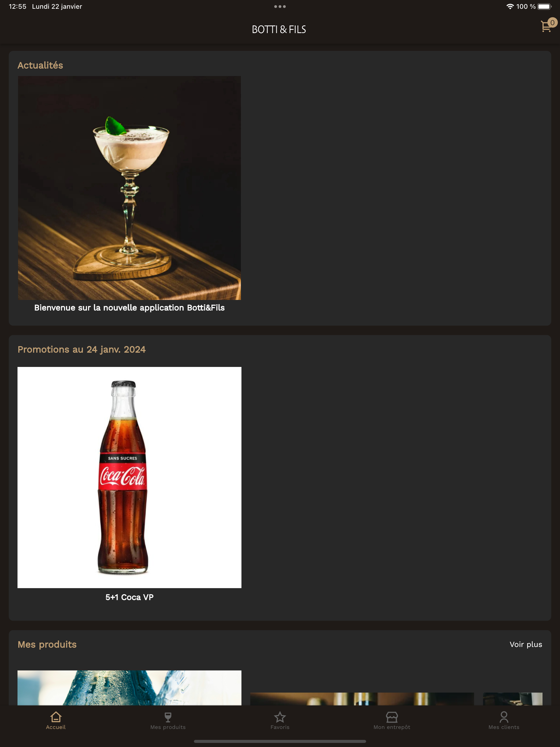
Task: Open the cocktail glass news image
Action: point(129,188)
